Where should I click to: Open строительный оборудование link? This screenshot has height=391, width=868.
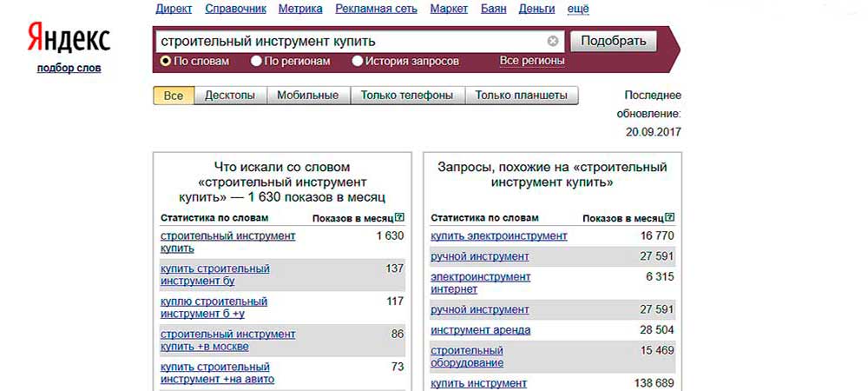pos(467,356)
